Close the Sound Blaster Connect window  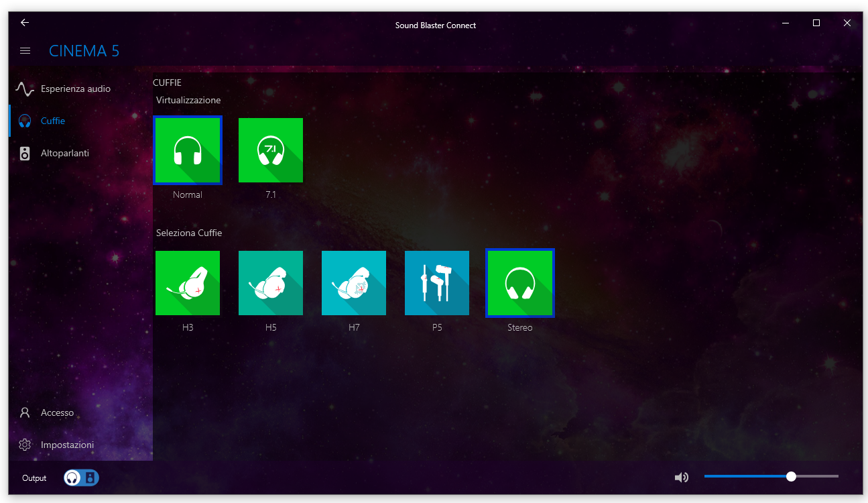click(x=847, y=23)
